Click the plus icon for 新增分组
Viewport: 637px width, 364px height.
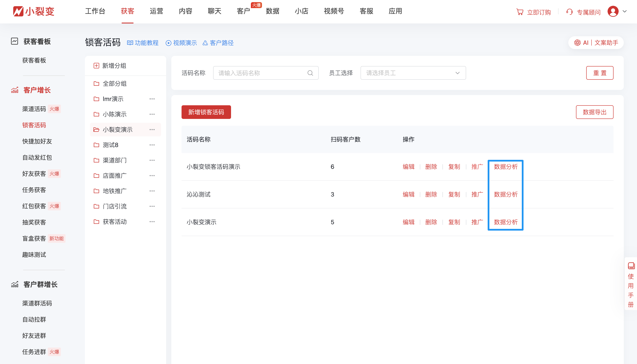click(96, 66)
